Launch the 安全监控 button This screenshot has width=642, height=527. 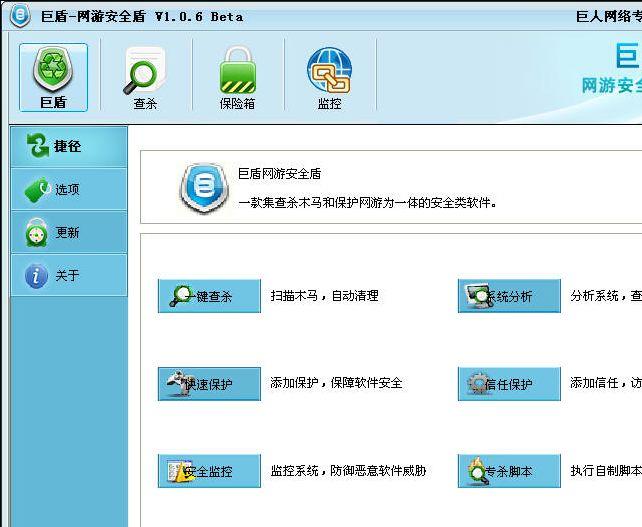[209, 471]
